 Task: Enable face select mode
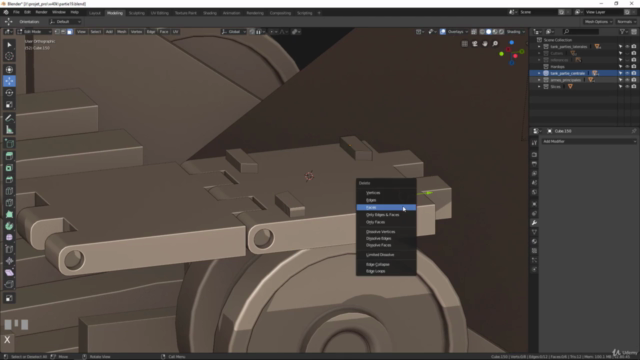pos(70,32)
